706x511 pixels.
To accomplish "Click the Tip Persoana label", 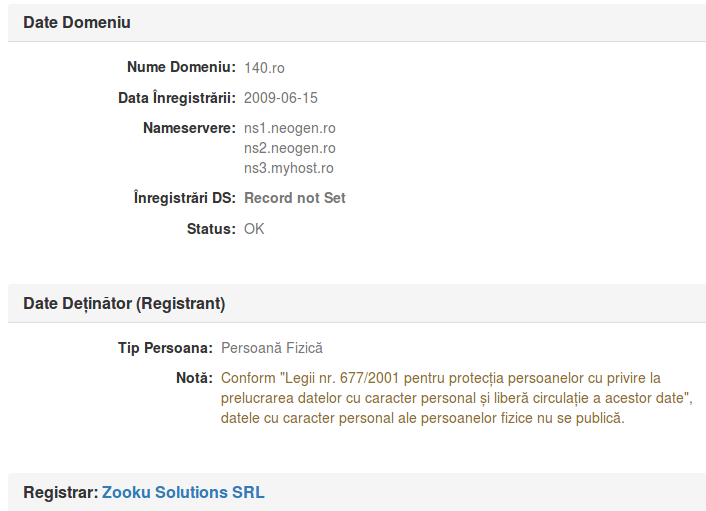I will pos(165,348).
